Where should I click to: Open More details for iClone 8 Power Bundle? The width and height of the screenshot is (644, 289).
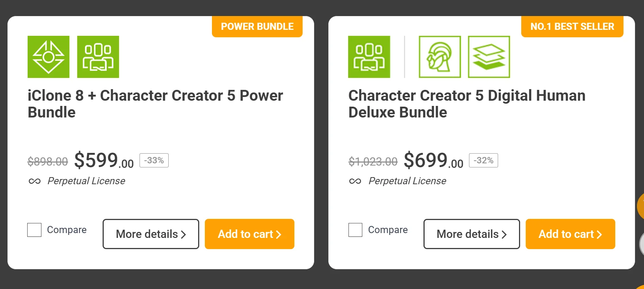[x=151, y=234]
